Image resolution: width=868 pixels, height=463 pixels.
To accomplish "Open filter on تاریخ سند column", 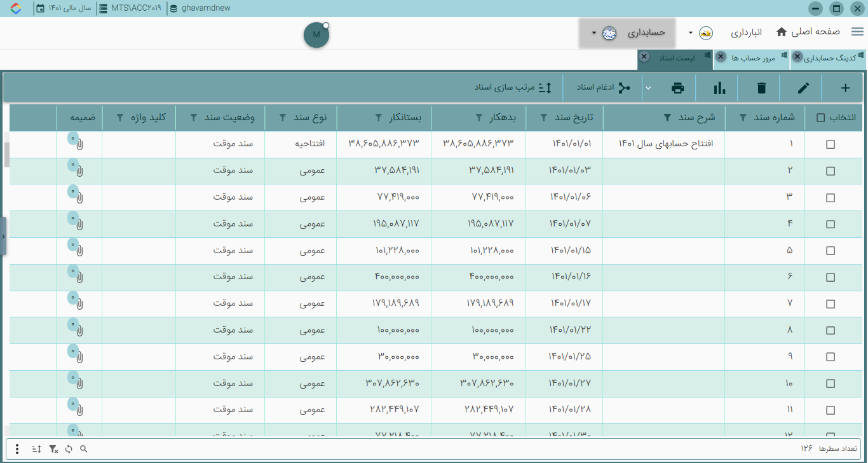I will [x=545, y=118].
